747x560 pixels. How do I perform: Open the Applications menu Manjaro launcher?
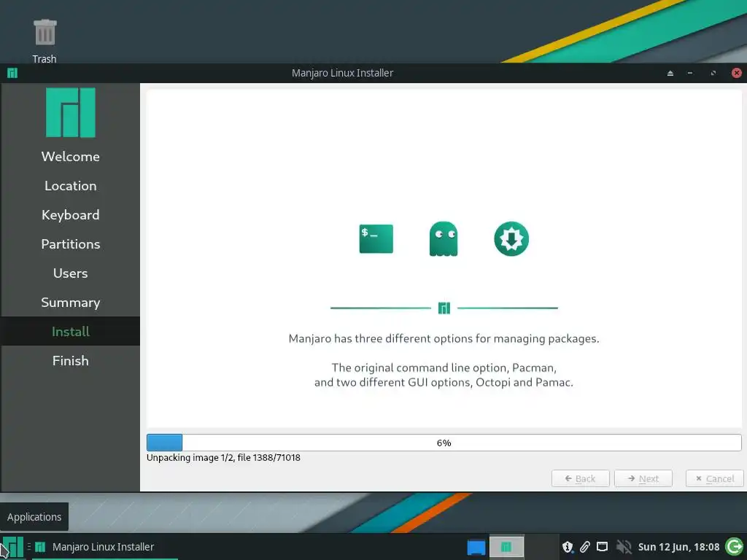click(x=12, y=547)
